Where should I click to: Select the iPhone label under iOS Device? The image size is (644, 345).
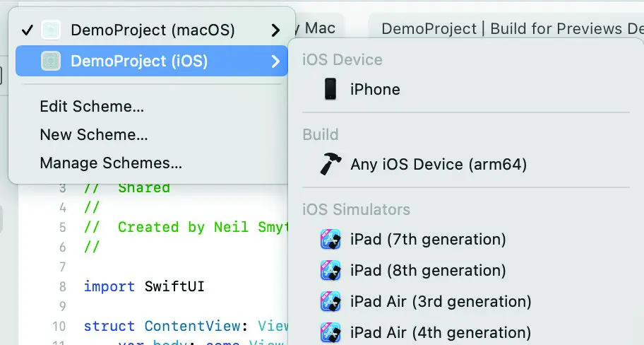(375, 89)
